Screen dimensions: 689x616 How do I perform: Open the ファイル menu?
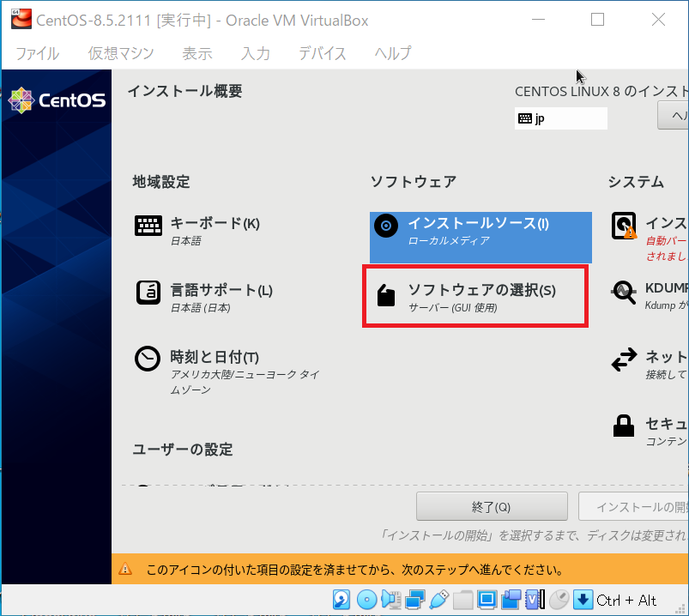[x=38, y=53]
